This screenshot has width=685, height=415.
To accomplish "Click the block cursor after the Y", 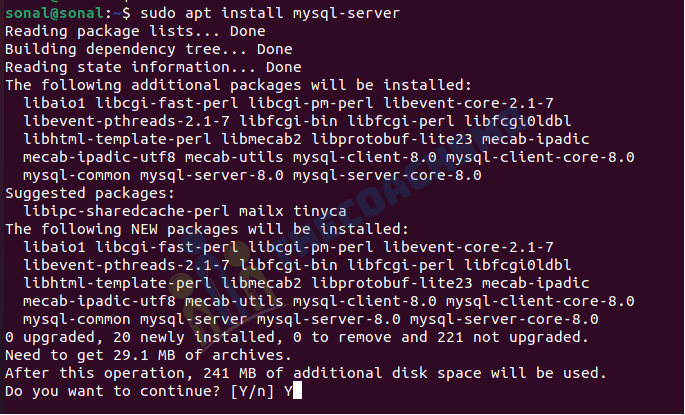I will 297,391.
